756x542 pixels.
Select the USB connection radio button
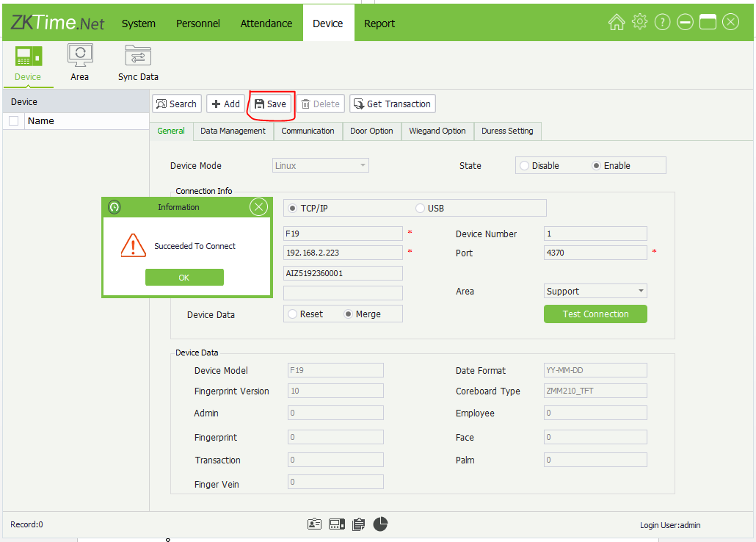pos(421,208)
